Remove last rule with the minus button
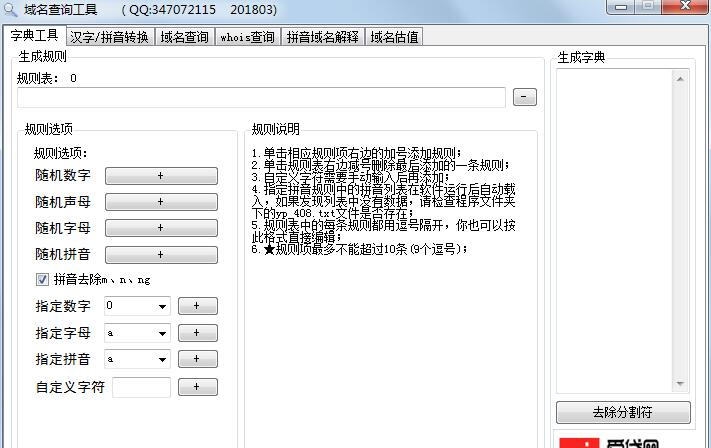The height and width of the screenshot is (448, 711). (x=525, y=97)
